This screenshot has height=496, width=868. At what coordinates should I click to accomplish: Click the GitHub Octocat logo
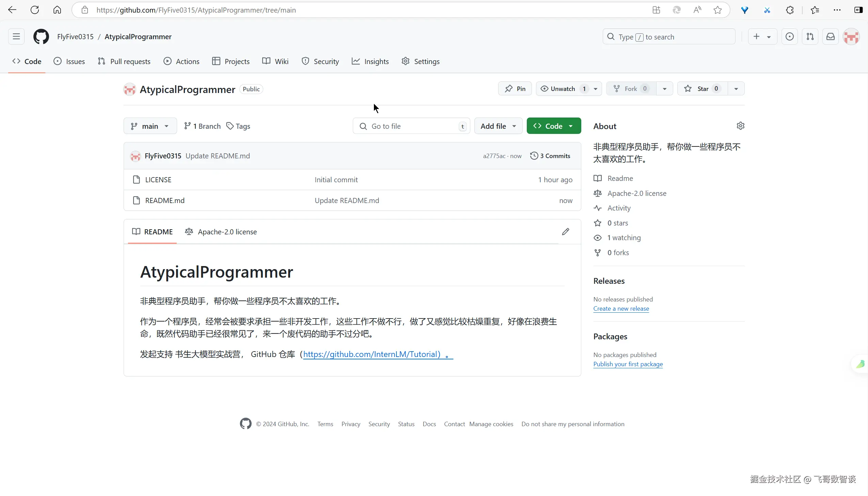[x=41, y=37]
